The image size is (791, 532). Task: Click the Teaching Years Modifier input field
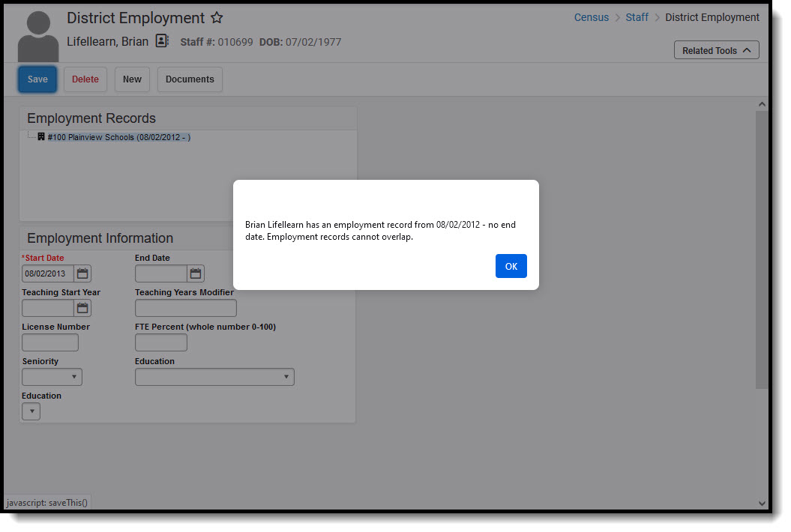[186, 308]
